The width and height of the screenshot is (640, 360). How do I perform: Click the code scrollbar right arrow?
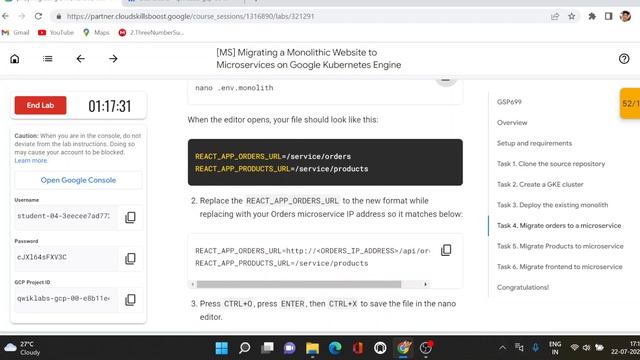point(425,284)
